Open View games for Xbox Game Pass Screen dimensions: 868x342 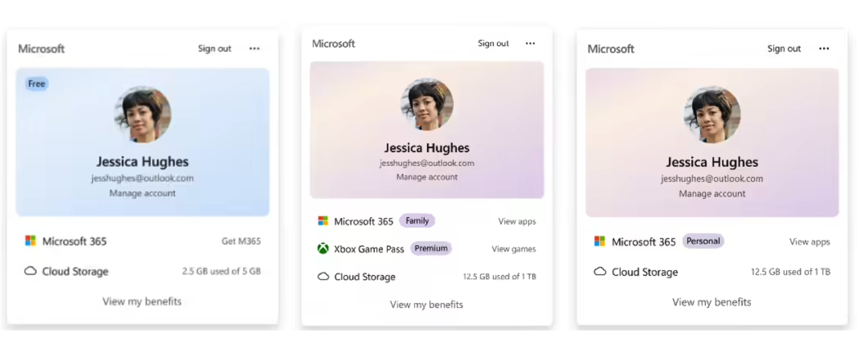pyautogui.click(x=514, y=249)
